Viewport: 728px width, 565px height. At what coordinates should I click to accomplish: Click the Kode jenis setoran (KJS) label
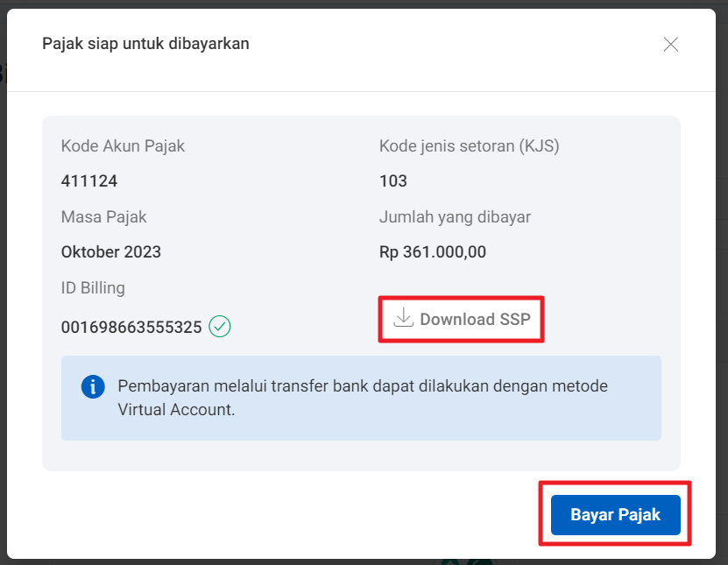click(470, 146)
